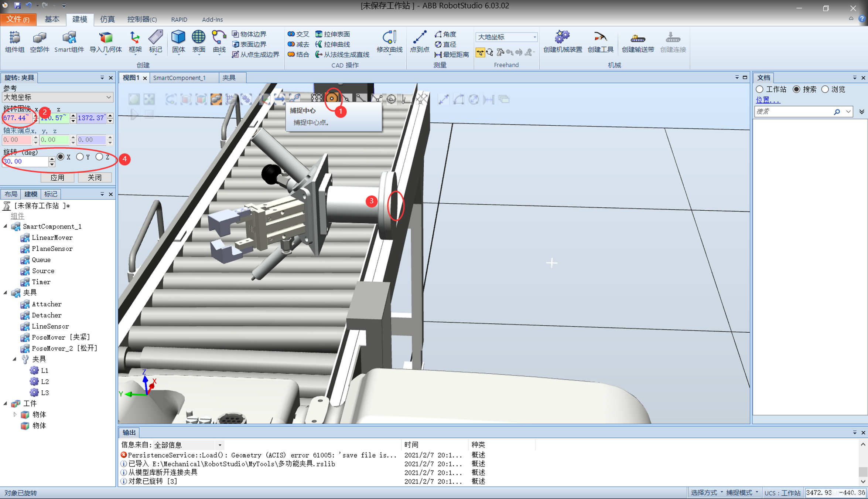The height and width of the screenshot is (499, 868).
Task: Collapse the SmartComponent_1 tree node
Action: (6, 226)
